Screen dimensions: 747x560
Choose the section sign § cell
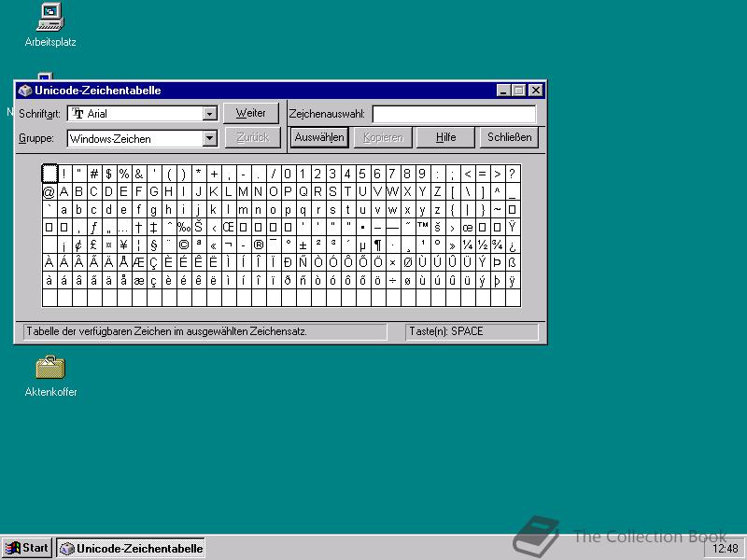pos(154,245)
